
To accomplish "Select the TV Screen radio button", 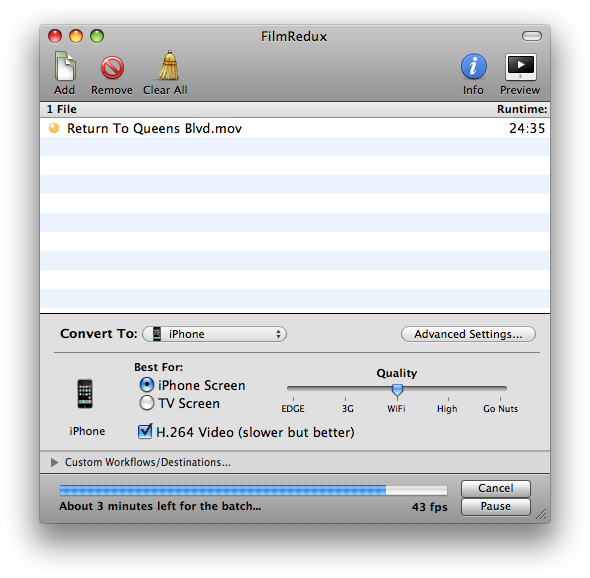I will tap(147, 403).
